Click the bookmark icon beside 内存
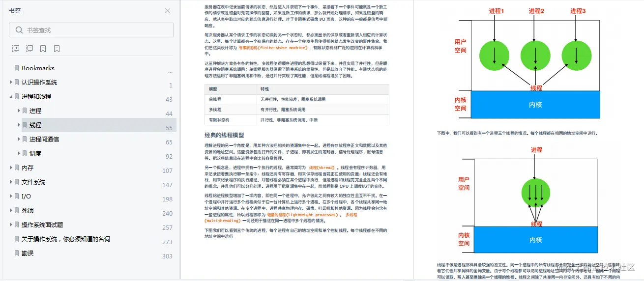 [x=17, y=168]
